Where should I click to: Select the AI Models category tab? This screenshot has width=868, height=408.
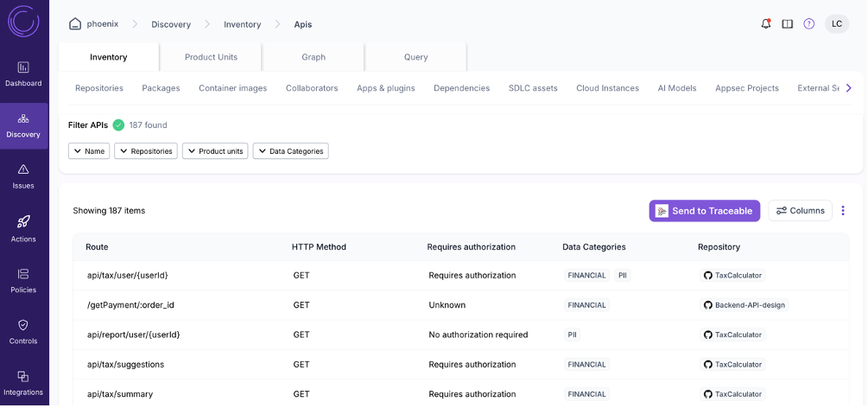(x=677, y=88)
